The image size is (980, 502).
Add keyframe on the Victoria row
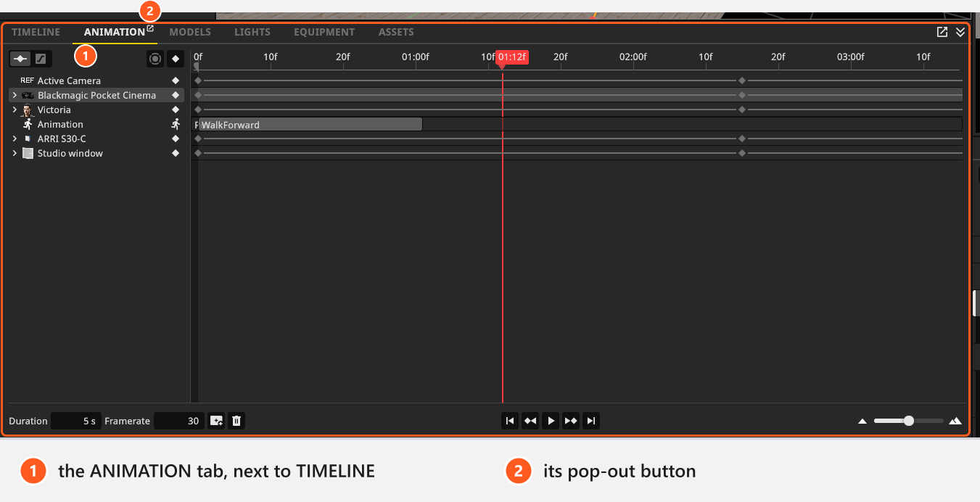pos(176,110)
